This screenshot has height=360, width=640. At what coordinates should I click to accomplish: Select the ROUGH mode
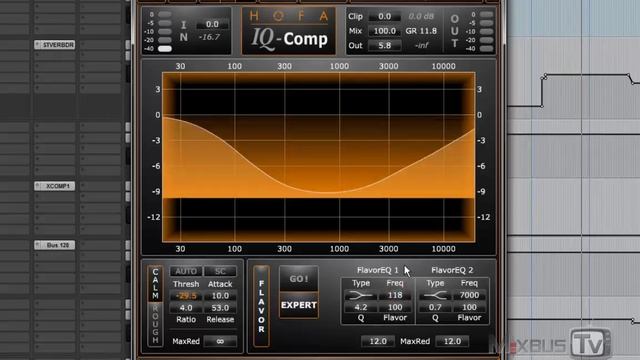tap(155, 324)
